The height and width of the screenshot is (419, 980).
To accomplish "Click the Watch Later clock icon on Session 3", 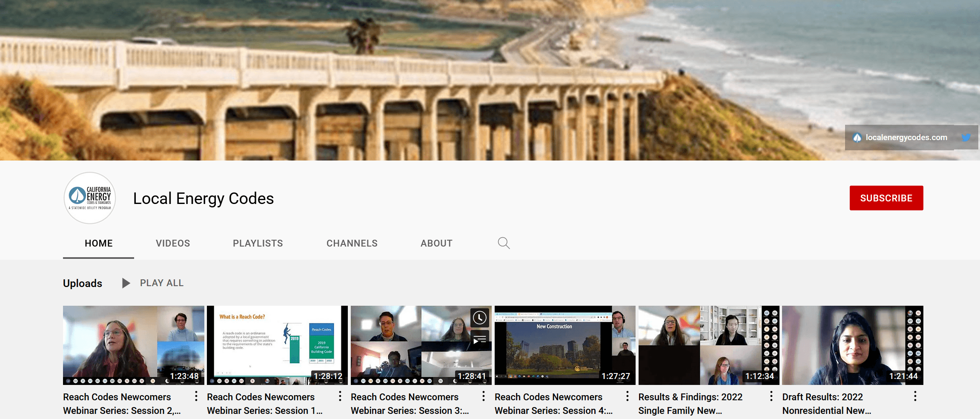I will coord(480,318).
